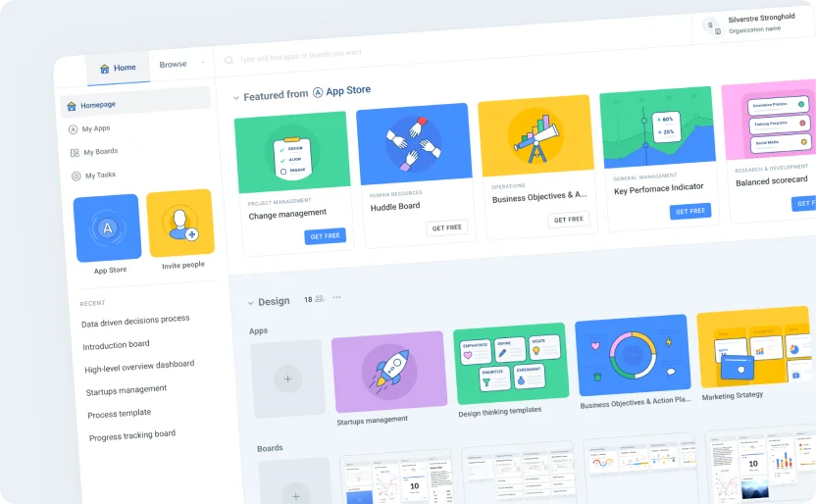
Task: Open the blue App Store tile
Action: click(x=108, y=229)
